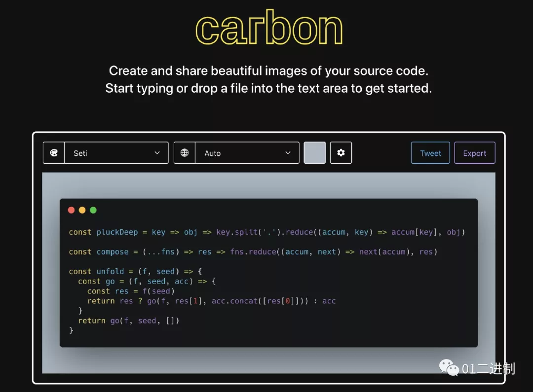Open the background color swatch
Viewport: 533px width, 392px height.
coord(314,153)
